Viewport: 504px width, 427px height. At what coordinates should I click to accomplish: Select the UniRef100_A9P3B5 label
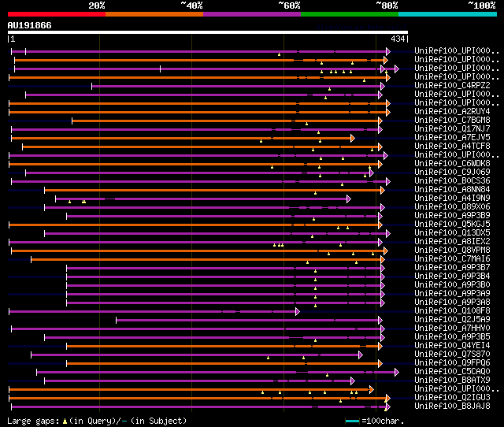pyautogui.click(x=452, y=337)
